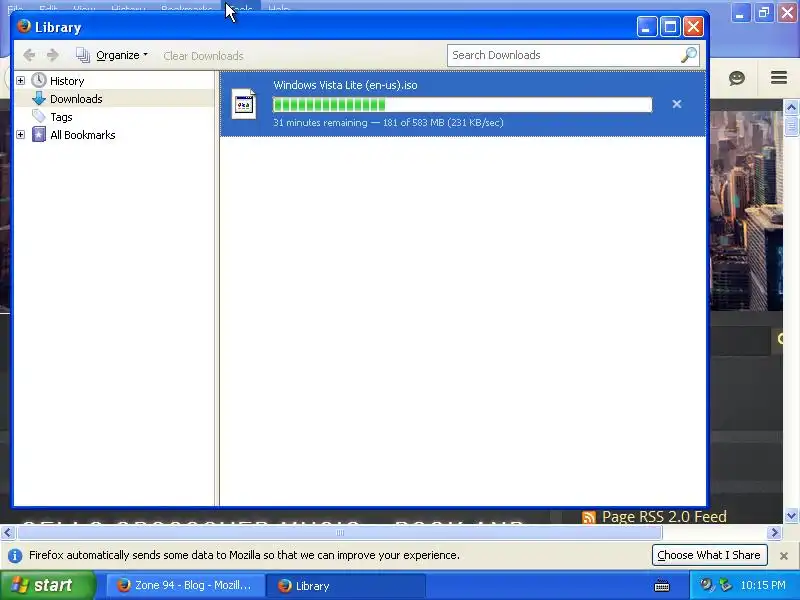The width and height of the screenshot is (800, 600).
Task: Click the ISO file type icon
Action: click(243, 104)
